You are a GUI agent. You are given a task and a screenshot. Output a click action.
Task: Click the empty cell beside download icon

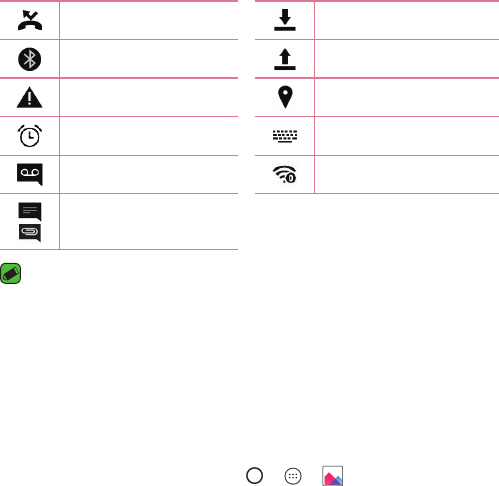pos(407,20)
